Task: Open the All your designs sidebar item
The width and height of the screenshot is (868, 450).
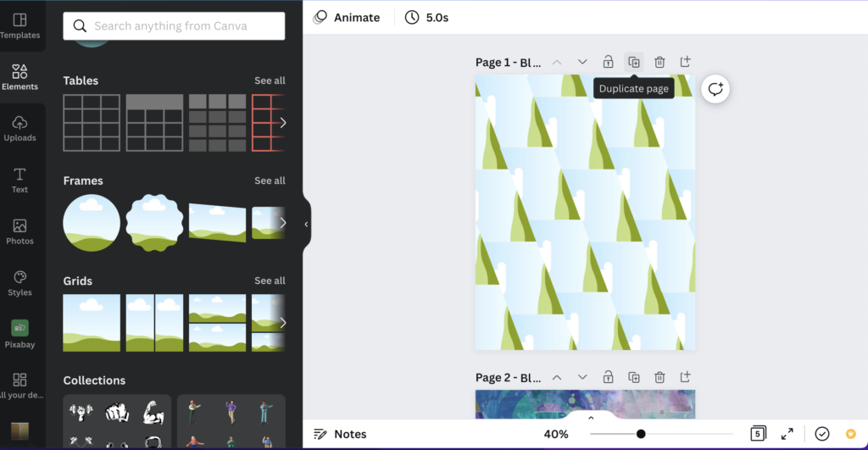Action: pyautogui.click(x=20, y=386)
